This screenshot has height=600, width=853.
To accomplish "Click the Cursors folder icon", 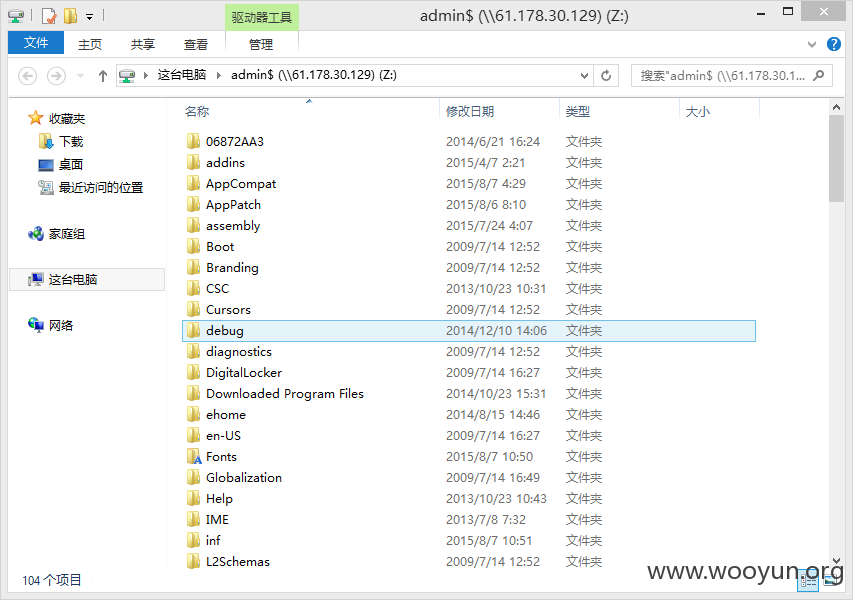I will (x=193, y=310).
